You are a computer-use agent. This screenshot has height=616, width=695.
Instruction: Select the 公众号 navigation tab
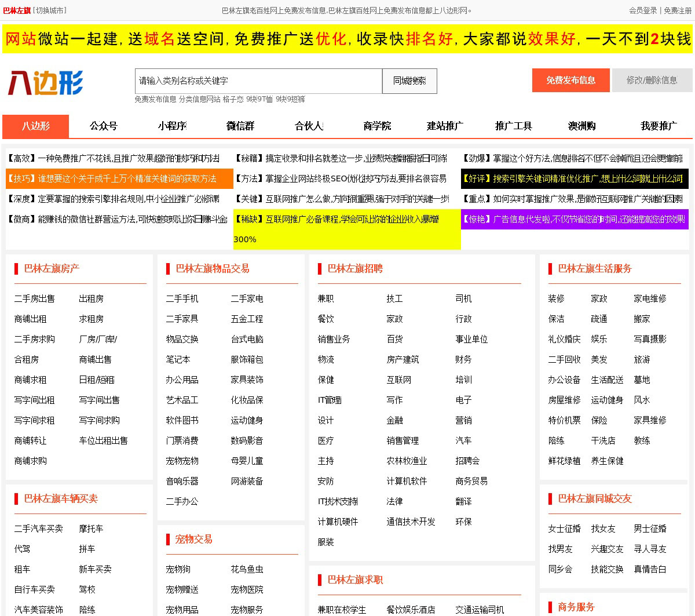coord(104,126)
